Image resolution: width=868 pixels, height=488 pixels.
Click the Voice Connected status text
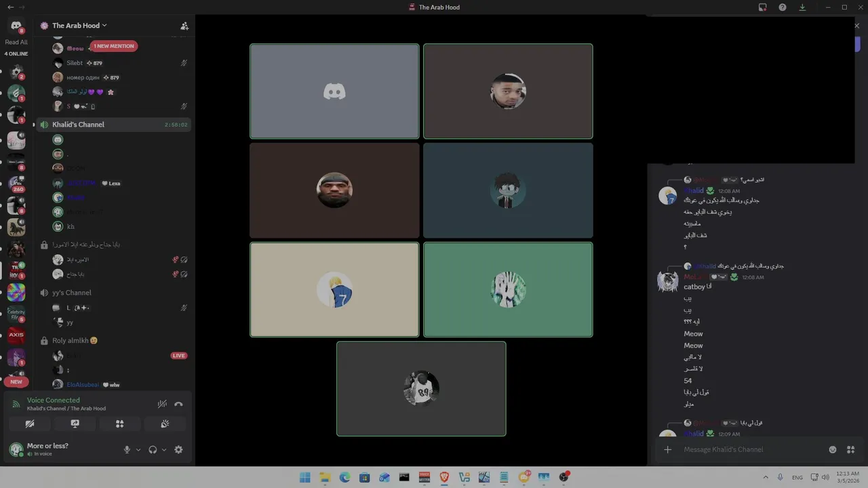(x=53, y=401)
